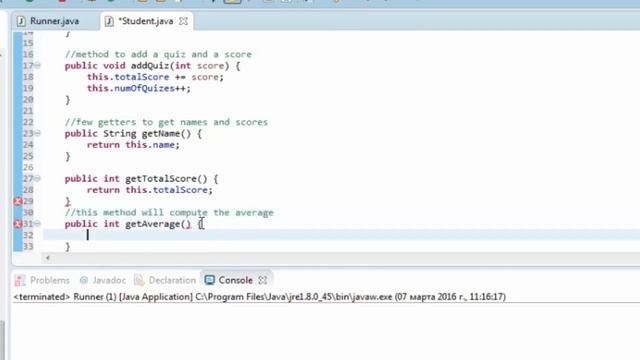Click the line 'return this.totalScore;'
This screenshot has height=360, width=640.
coord(149,190)
